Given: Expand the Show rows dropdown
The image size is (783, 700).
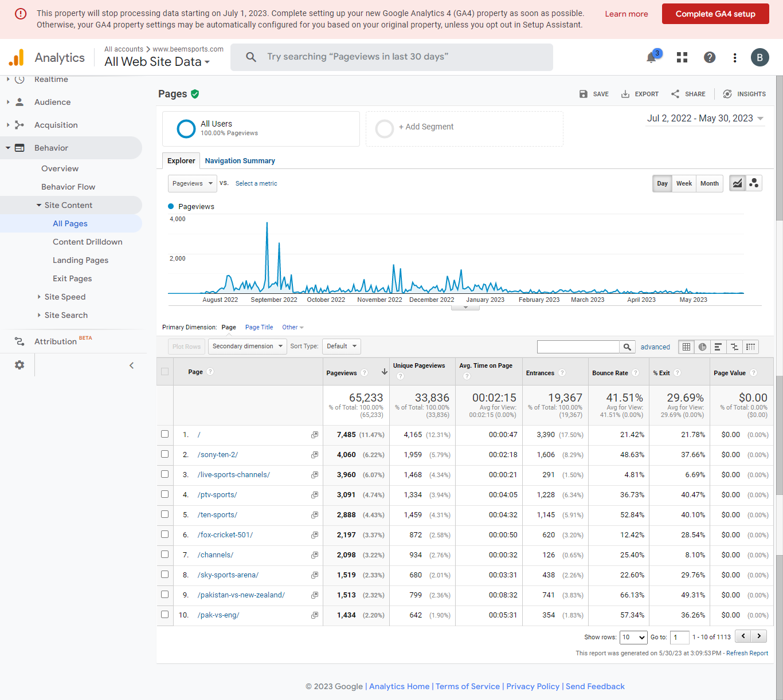Looking at the screenshot, I should [x=633, y=637].
